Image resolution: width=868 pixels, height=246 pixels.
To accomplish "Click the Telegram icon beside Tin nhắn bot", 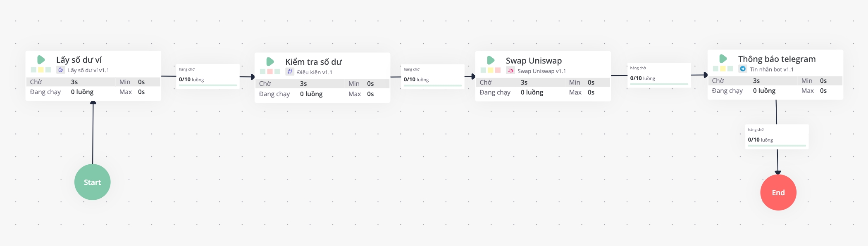I will pyautogui.click(x=743, y=69).
